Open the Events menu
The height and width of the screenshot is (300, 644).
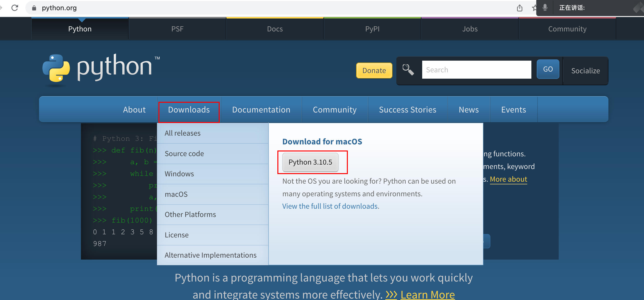pyautogui.click(x=514, y=110)
